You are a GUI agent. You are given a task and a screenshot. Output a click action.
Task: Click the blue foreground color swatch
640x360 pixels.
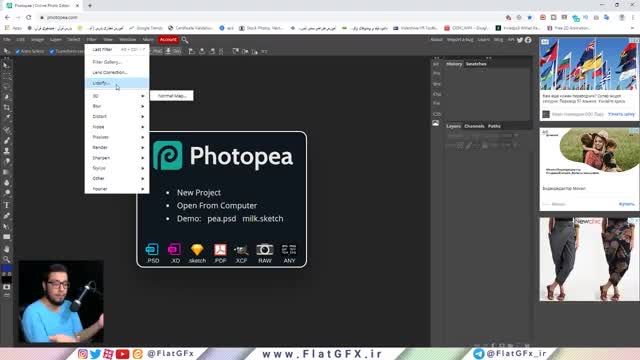click(x=6, y=269)
